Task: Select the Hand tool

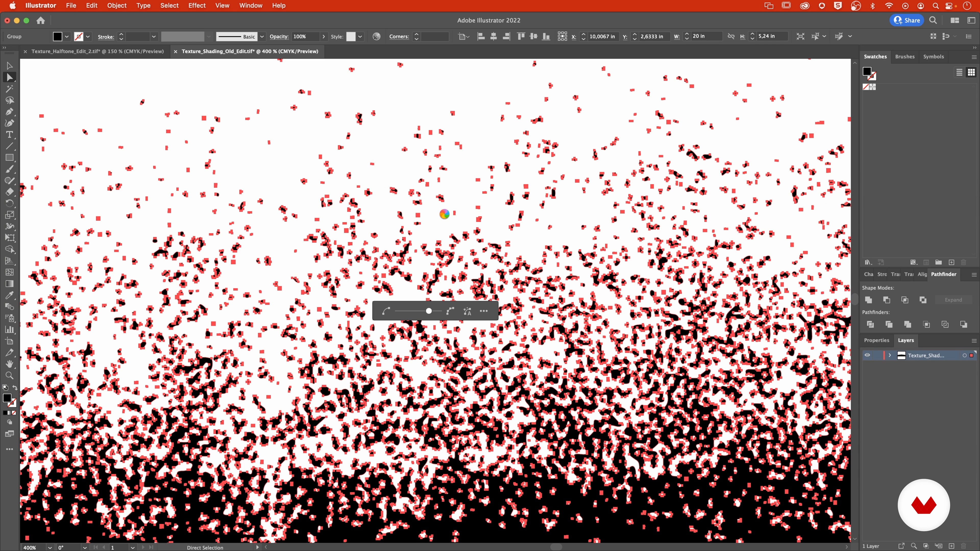Action: coord(9,364)
